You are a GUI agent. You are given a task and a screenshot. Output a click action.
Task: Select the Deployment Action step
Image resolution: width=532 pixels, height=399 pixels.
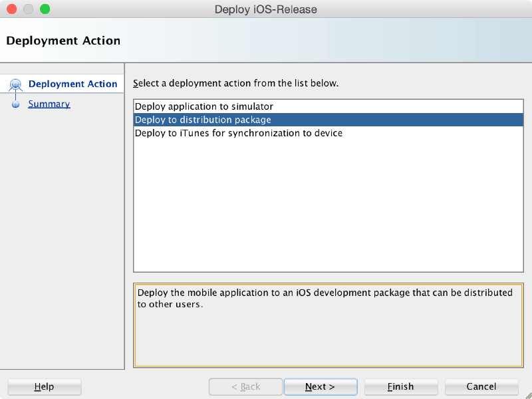pos(72,83)
